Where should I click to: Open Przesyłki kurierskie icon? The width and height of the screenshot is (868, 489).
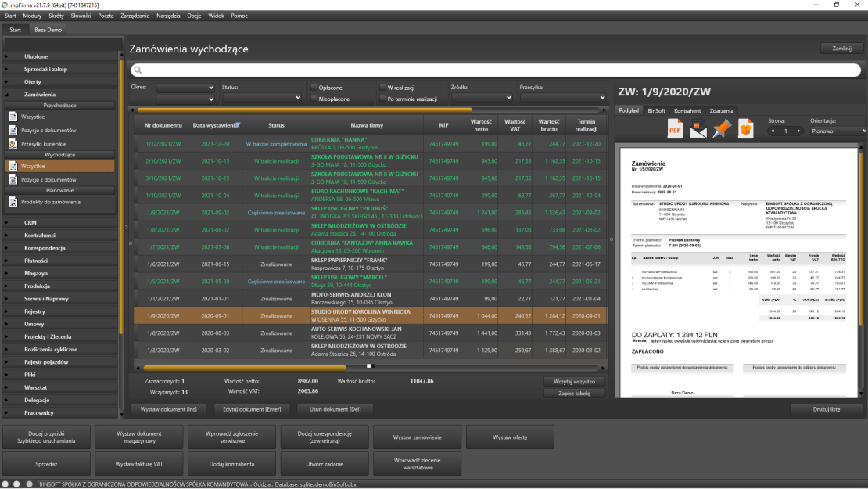click(x=13, y=144)
